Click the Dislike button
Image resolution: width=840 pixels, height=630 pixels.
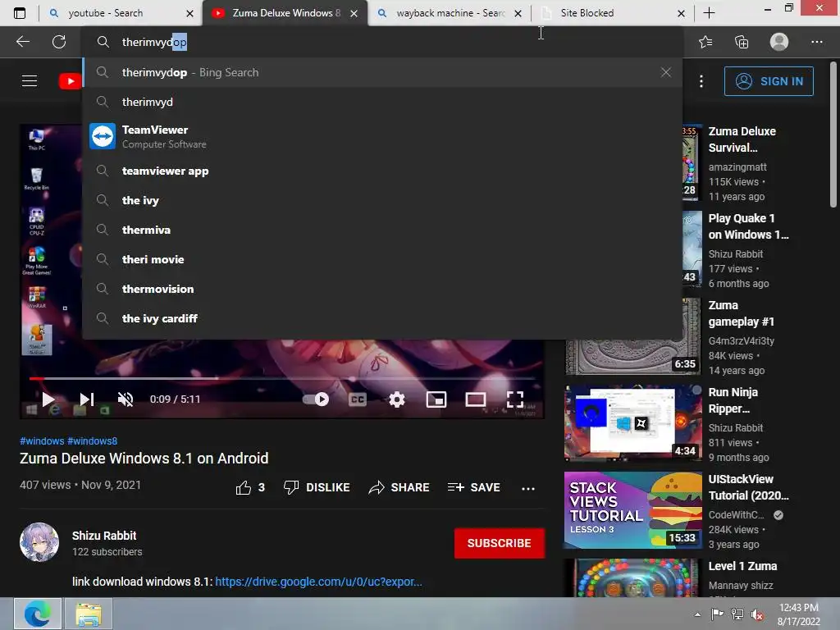[317, 487]
